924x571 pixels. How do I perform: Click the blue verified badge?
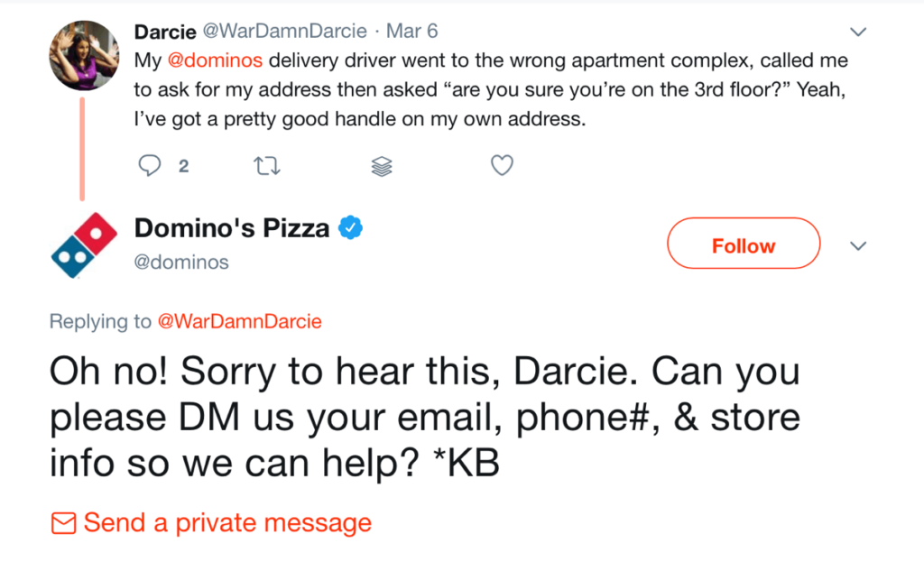pos(350,229)
